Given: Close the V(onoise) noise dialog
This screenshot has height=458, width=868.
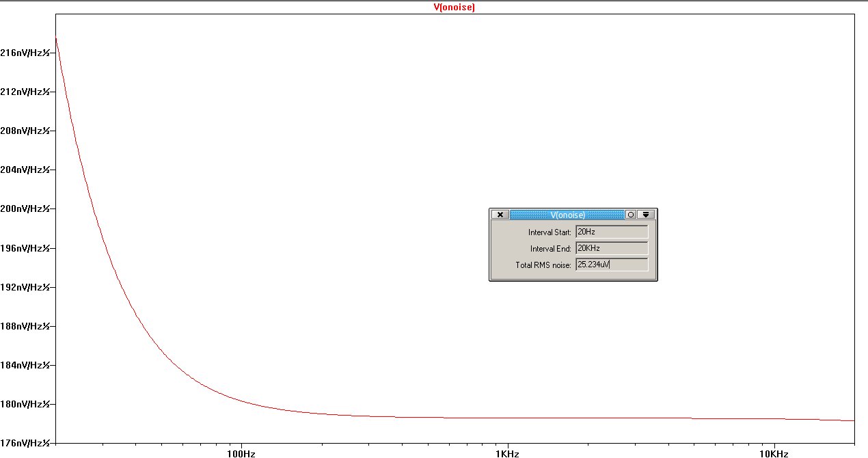Looking at the screenshot, I should point(500,215).
